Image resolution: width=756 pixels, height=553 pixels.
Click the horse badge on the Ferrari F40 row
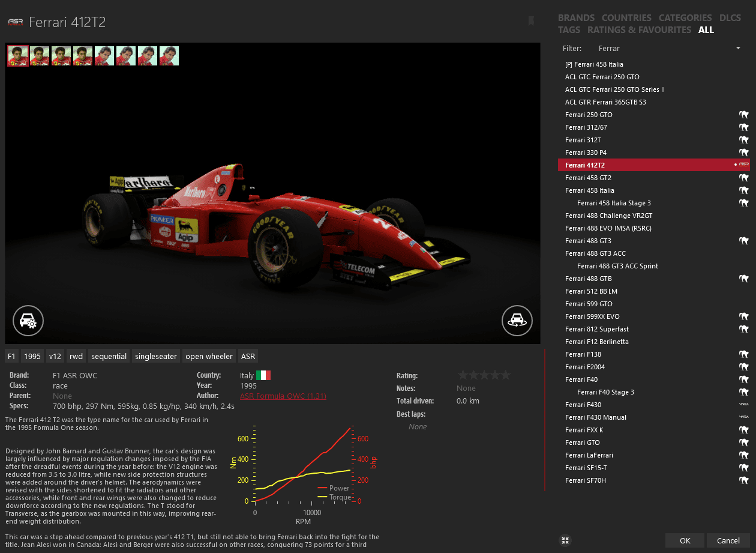[744, 379]
